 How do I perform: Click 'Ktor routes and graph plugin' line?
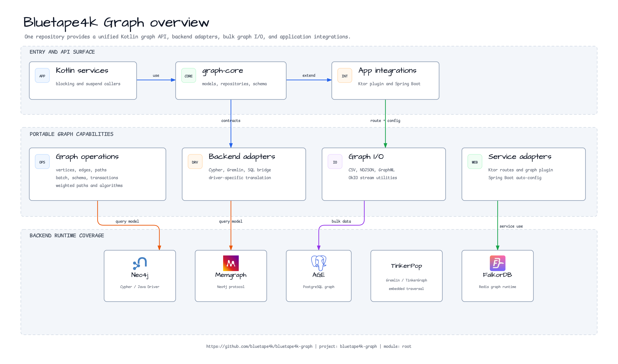point(521,170)
